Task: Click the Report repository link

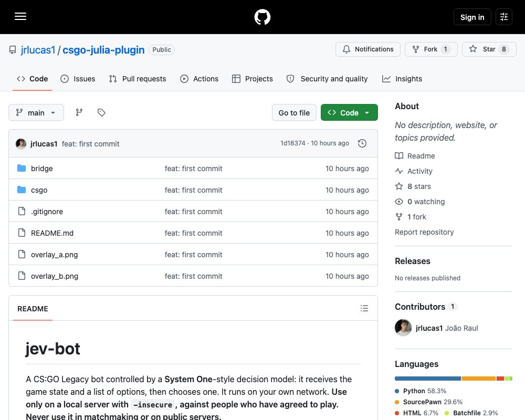Action: [424, 232]
